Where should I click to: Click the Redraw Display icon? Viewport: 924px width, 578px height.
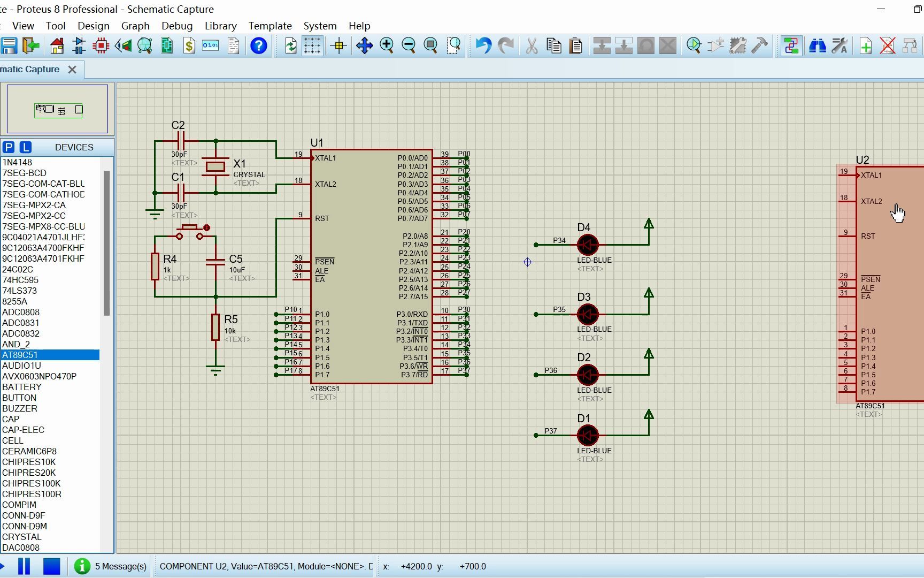[290, 45]
